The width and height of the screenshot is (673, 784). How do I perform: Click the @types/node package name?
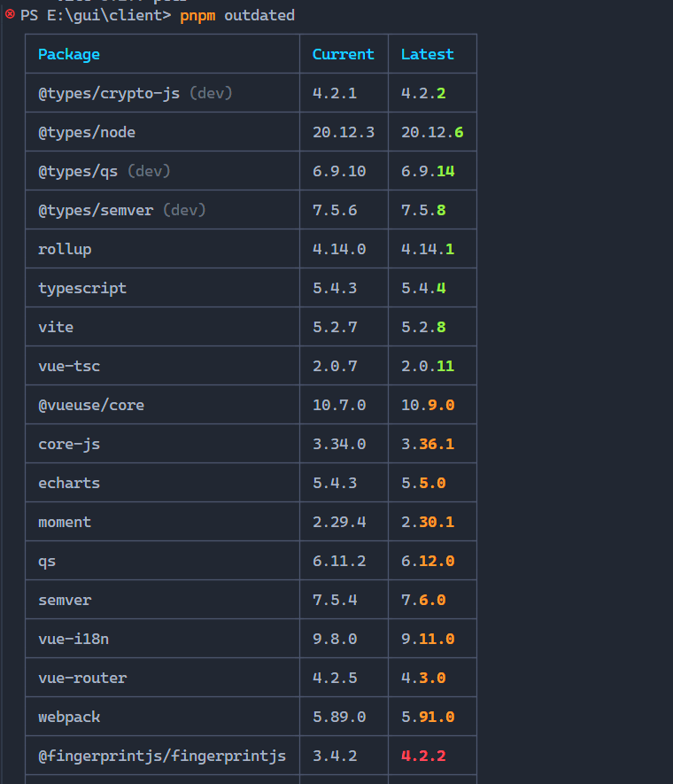[86, 132]
